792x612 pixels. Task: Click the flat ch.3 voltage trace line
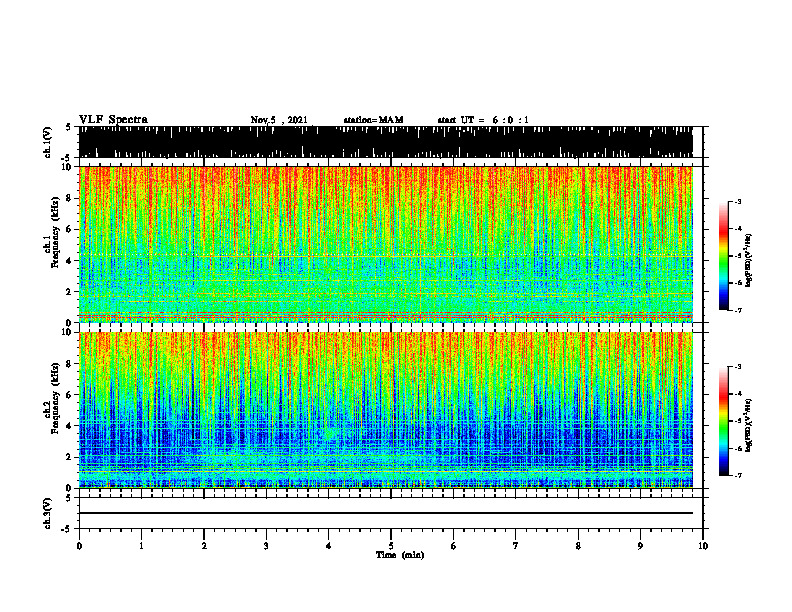(386, 513)
